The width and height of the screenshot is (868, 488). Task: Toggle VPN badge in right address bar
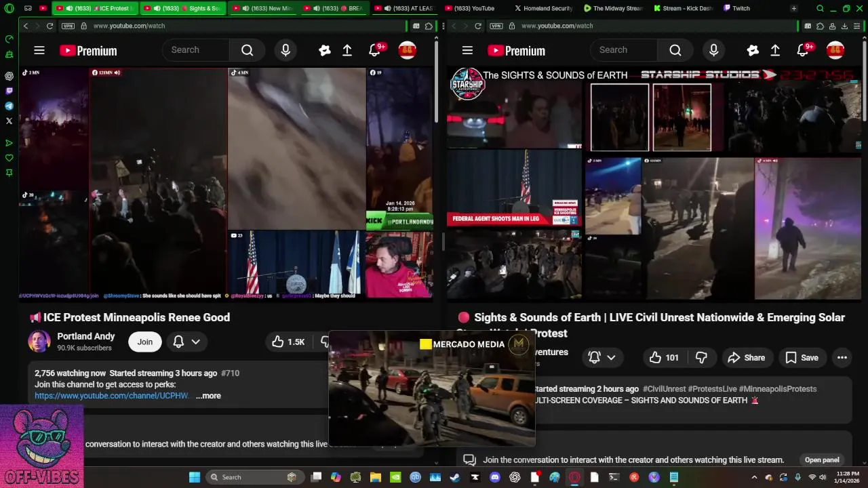(496, 26)
